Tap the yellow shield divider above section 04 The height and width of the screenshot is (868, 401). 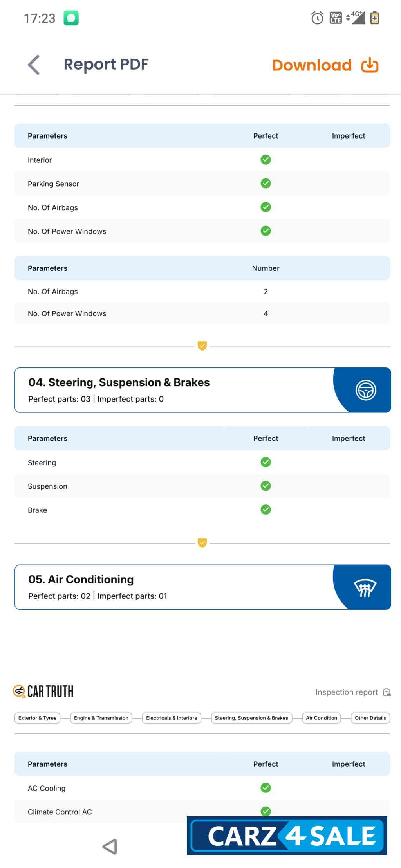[202, 346]
